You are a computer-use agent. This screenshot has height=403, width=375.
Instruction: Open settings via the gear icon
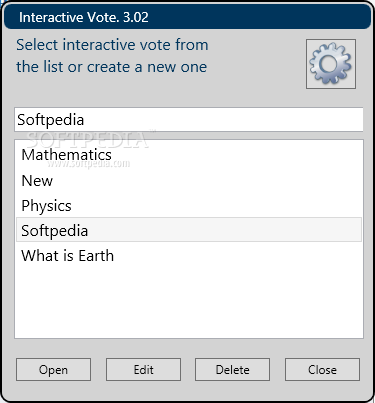(331, 64)
